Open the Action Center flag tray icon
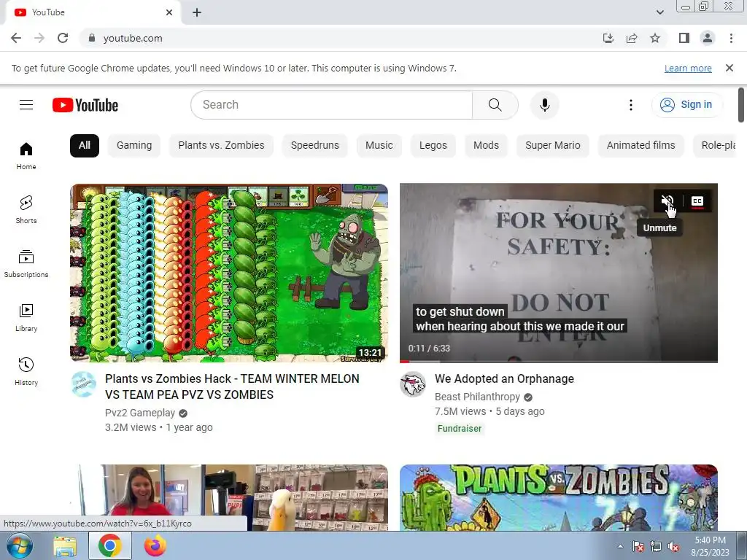The image size is (747, 560). point(638,547)
